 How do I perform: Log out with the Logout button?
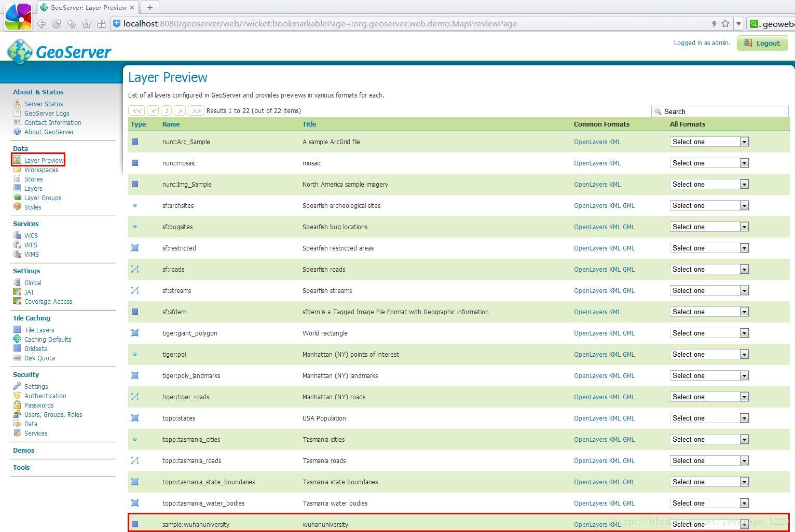click(762, 43)
